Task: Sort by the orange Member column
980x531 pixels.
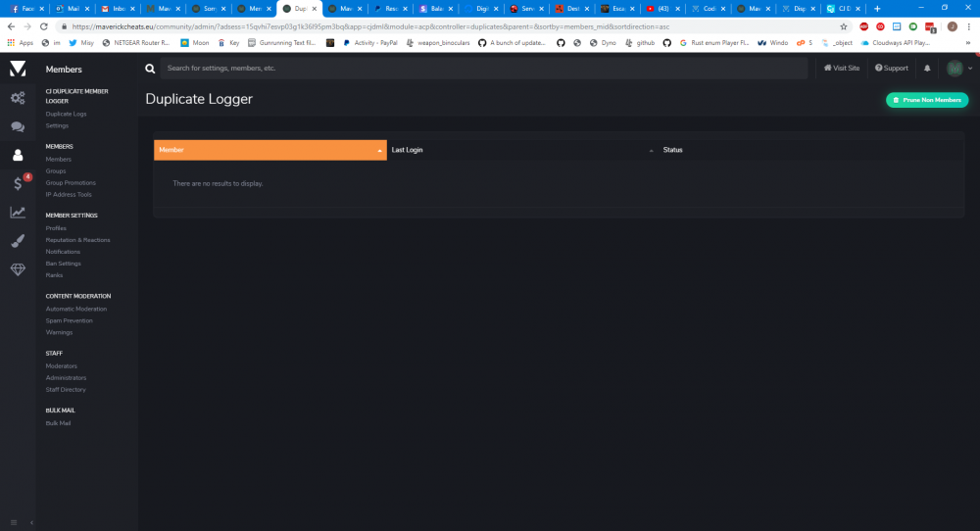Action: [269, 150]
